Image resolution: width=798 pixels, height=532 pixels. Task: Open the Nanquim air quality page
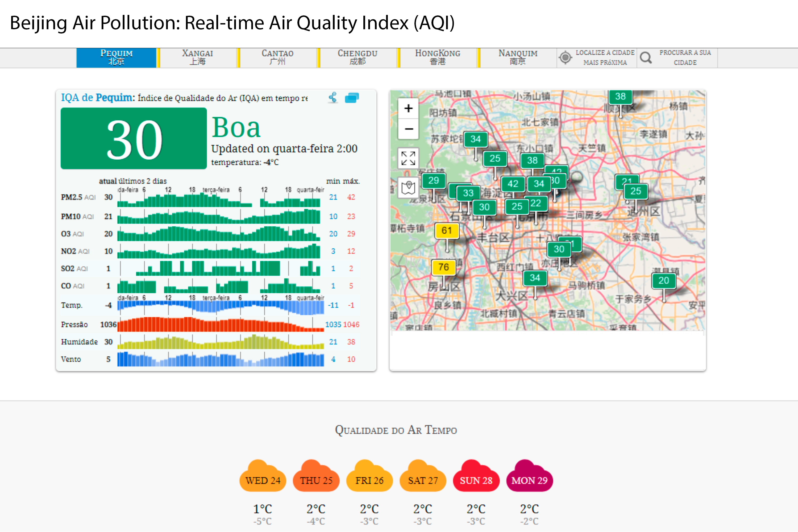(517, 57)
